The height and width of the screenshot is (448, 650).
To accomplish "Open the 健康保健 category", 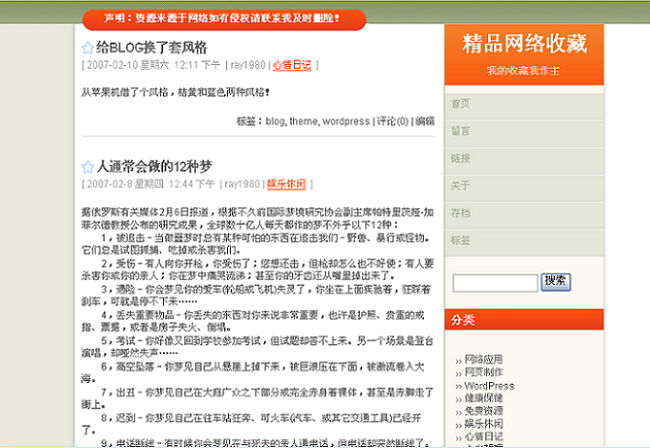I will point(483,398).
